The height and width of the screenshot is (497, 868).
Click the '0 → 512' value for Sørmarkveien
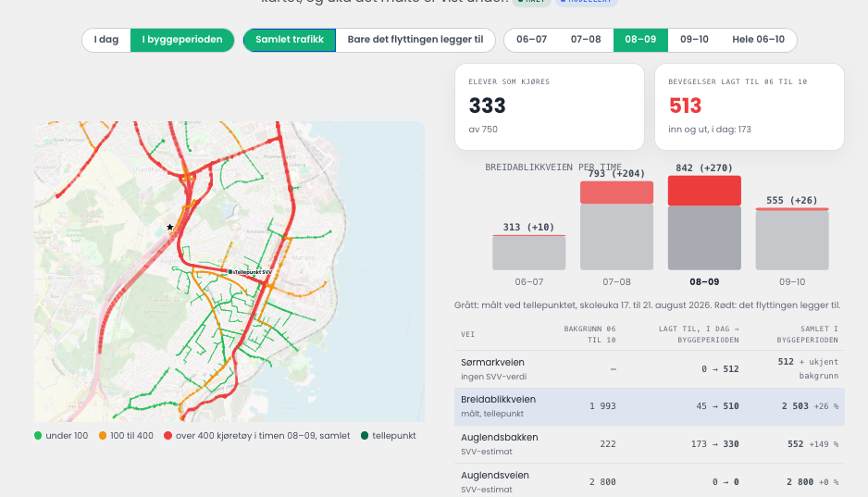[x=720, y=369]
